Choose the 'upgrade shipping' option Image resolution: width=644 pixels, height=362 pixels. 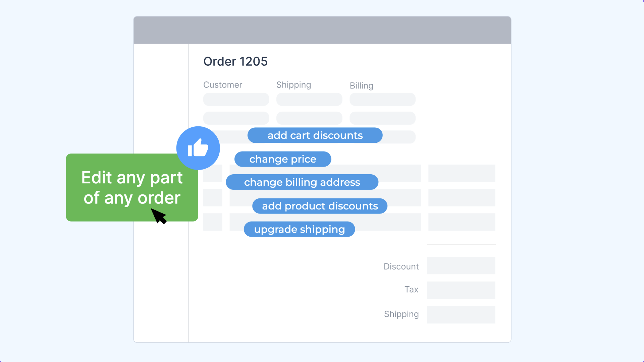(x=299, y=229)
